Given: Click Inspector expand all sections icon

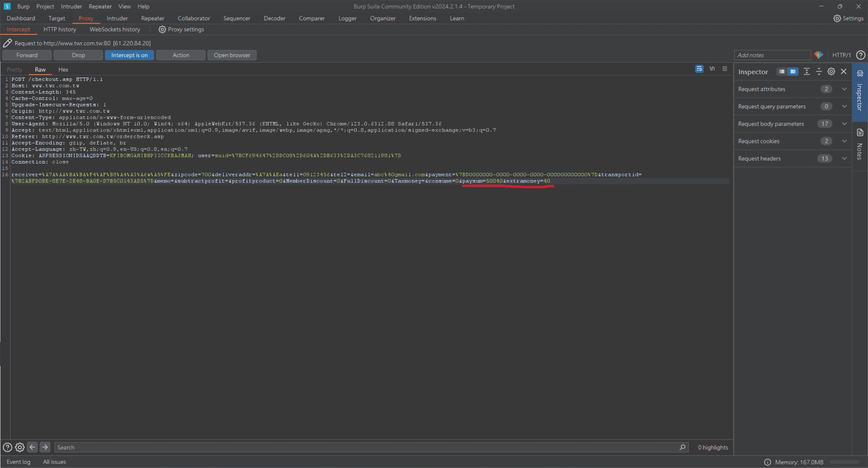Looking at the screenshot, I should pyautogui.click(x=807, y=72).
